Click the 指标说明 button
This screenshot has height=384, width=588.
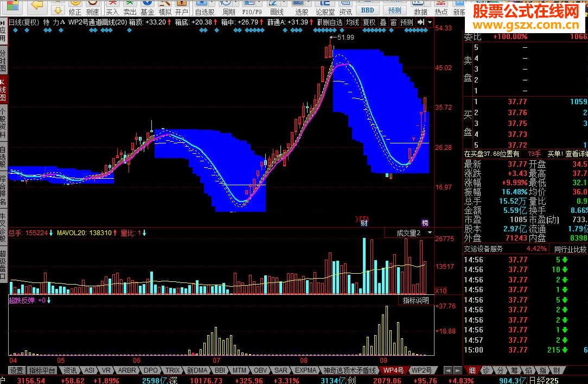point(416,300)
